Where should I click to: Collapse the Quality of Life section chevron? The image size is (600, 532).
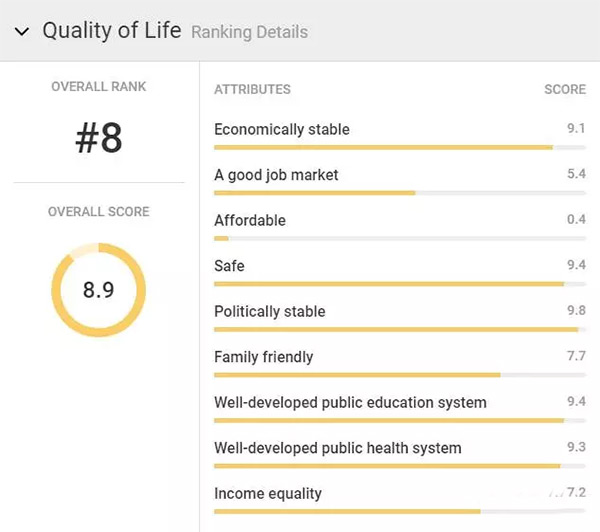22,31
